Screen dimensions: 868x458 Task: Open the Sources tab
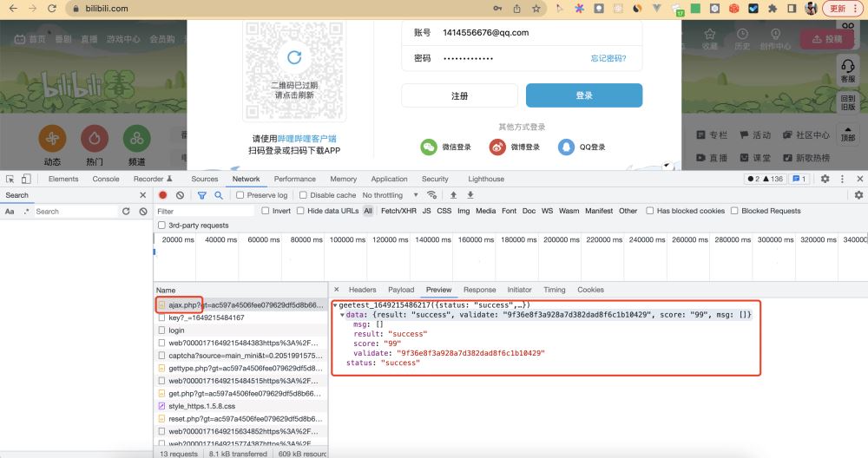click(x=204, y=179)
